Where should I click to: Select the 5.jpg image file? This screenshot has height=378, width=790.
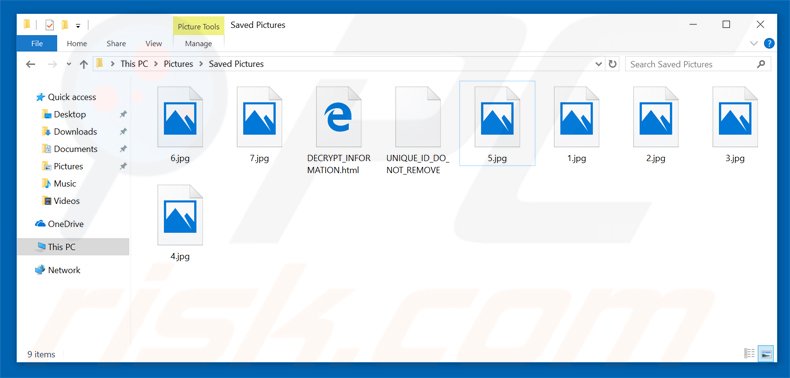pos(497,123)
